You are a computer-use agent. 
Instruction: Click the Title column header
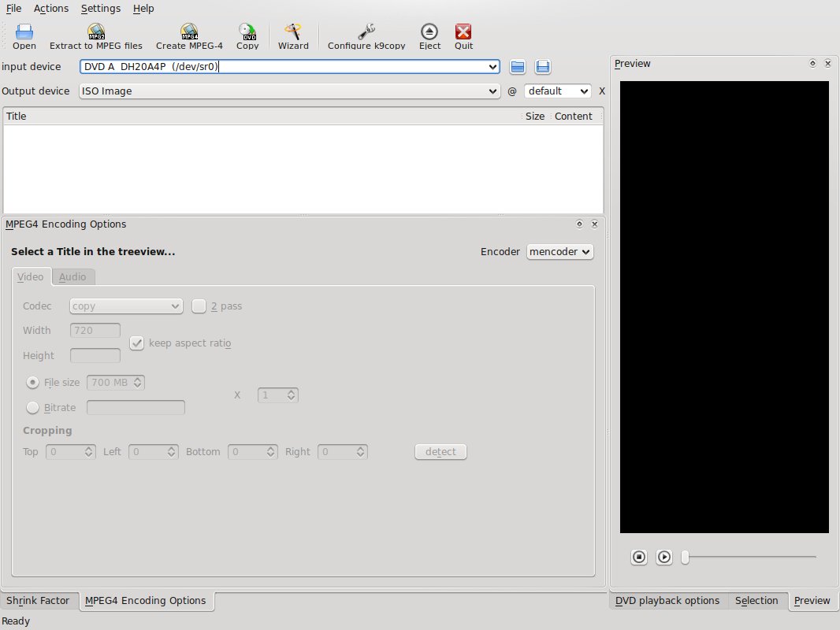pos(262,116)
